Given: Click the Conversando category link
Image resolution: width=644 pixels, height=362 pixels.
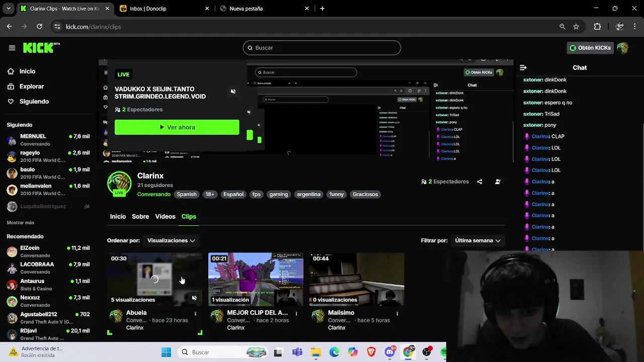Looking at the screenshot, I should [x=154, y=194].
